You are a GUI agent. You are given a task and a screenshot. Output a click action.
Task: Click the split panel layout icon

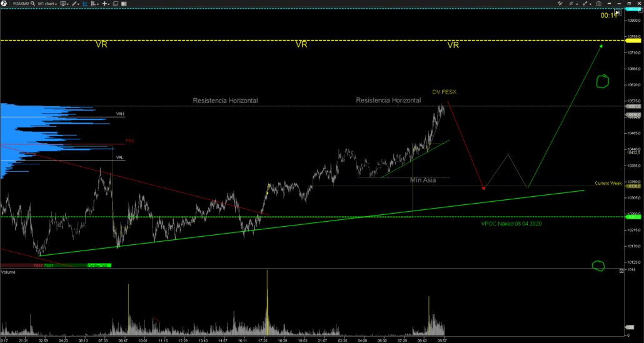(x=124, y=3)
